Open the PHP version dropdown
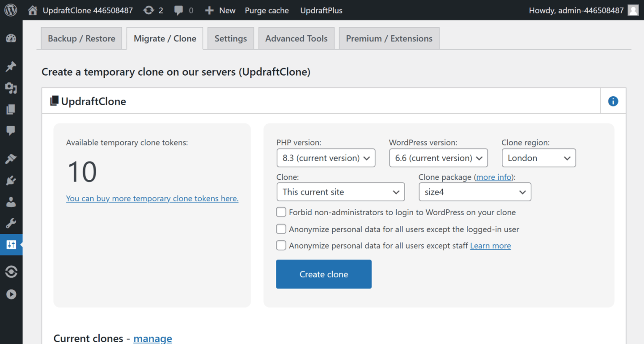 tap(326, 157)
